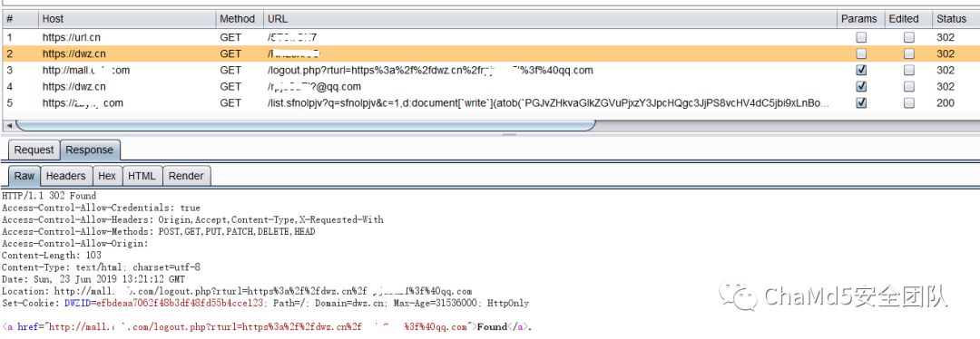
Task: Click the @qq.com URL in row 4
Action: pos(314,86)
